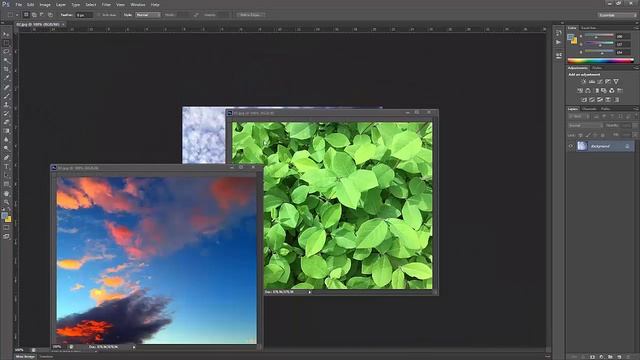Open the Layers panel menu
The image size is (640, 360).
[636, 109]
